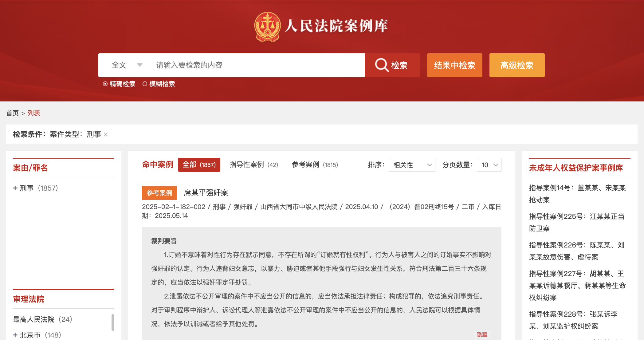Expand the 北京市 (148) plus icon
This screenshot has height=340, width=644.
tap(15, 335)
